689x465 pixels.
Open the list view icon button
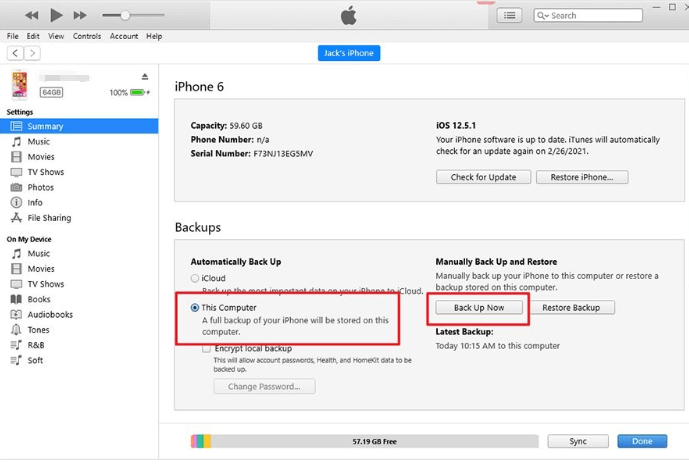pos(509,15)
